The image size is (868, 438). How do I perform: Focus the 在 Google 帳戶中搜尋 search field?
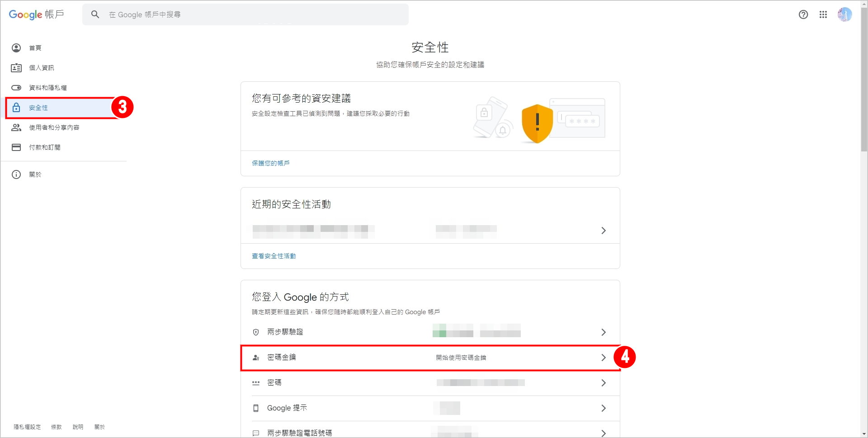pyautogui.click(x=245, y=14)
